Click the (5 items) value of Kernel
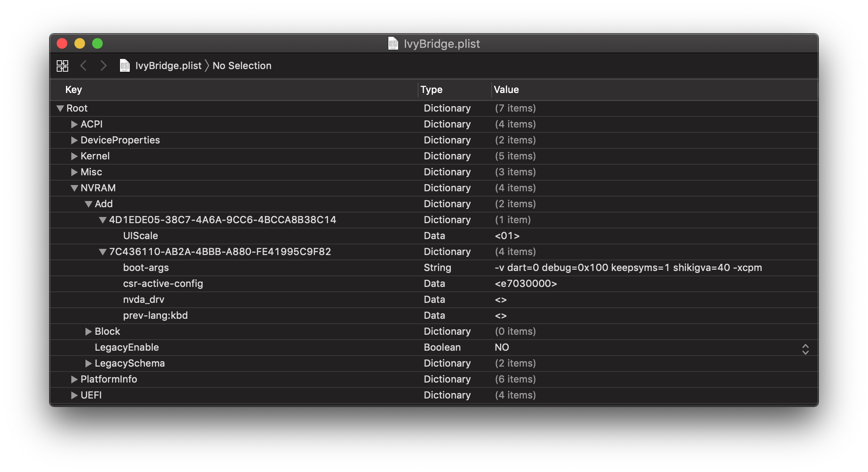The width and height of the screenshot is (868, 472). 515,156
